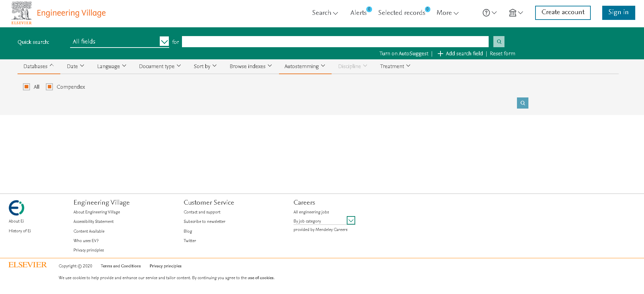Click the Elsevier tree logo
The width and height of the screenshot is (644, 294).
[x=22, y=13]
